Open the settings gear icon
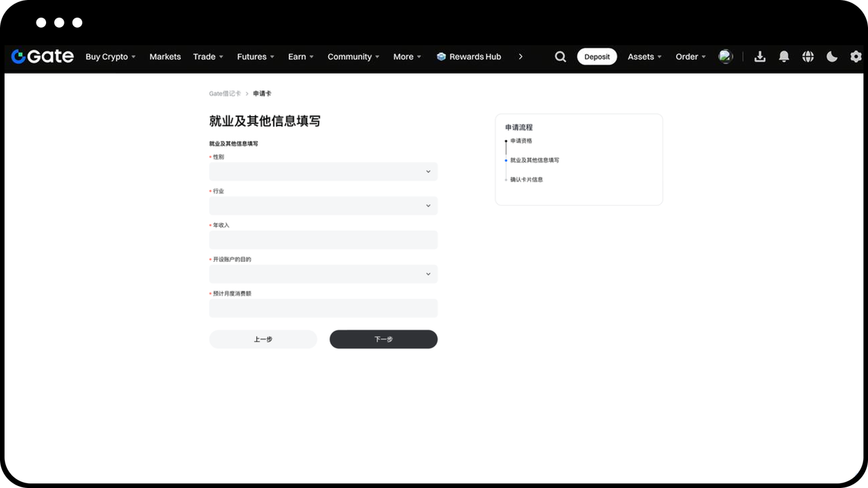This screenshot has height=488, width=868. click(856, 57)
